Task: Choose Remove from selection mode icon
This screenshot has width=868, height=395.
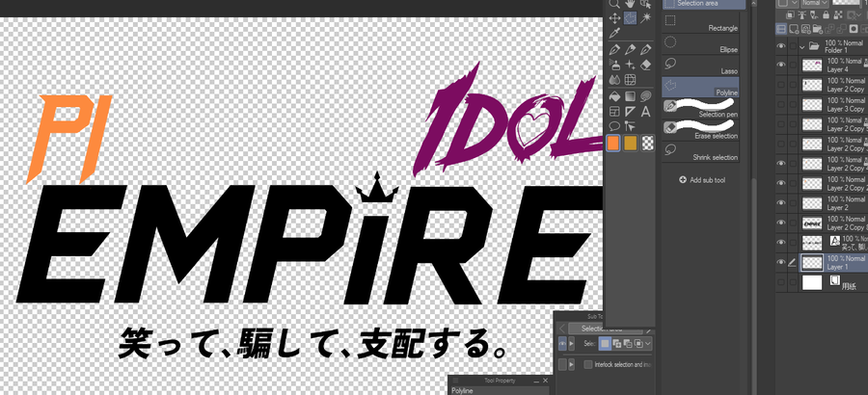Action: (628, 344)
